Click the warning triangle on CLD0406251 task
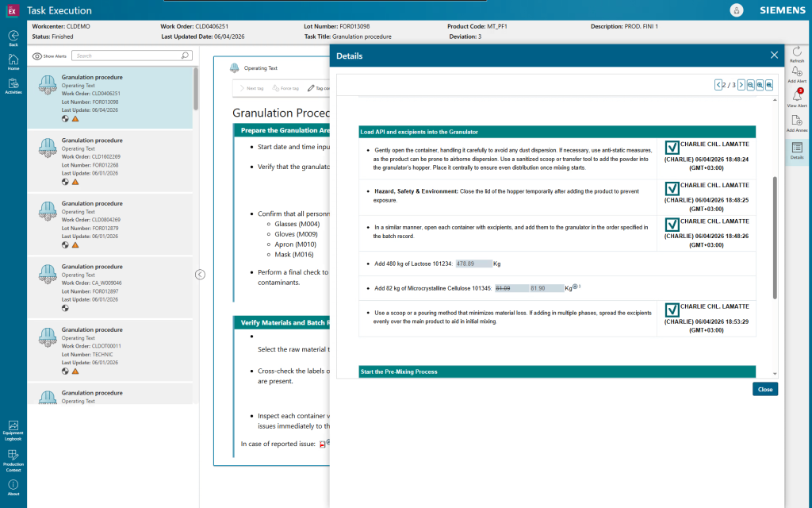 [75, 119]
